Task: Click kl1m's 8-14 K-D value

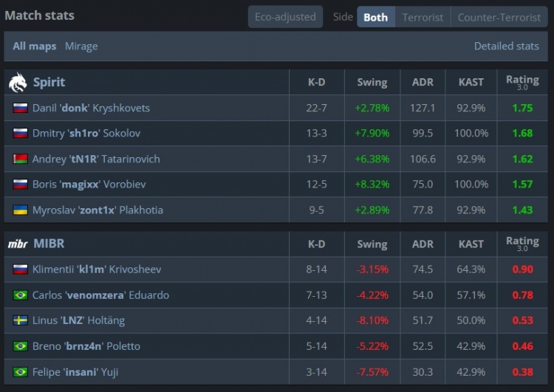Action: (317, 269)
